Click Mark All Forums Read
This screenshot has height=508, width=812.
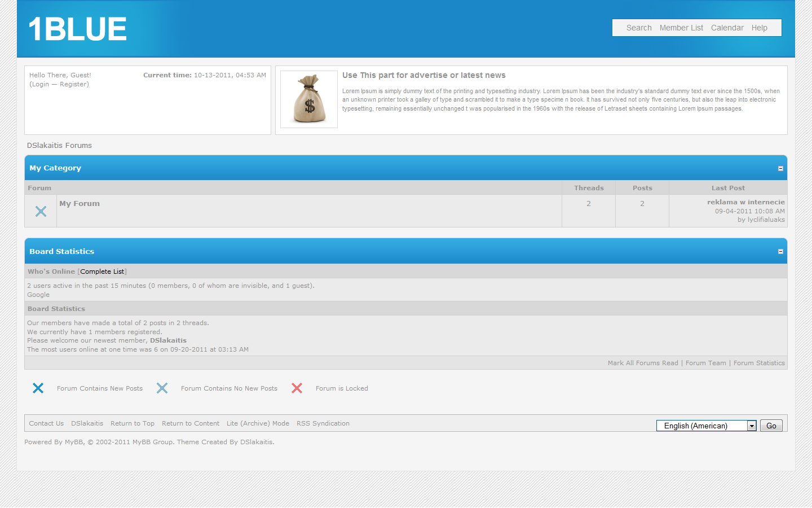tap(643, 363)
